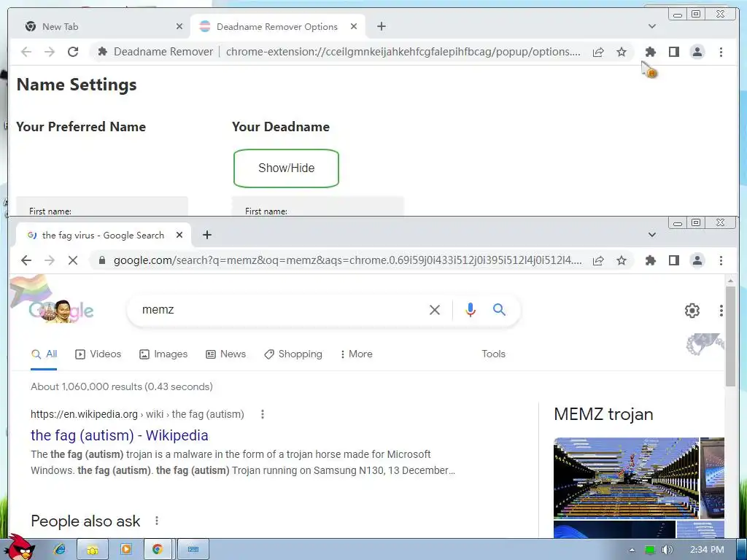Close Deadname Remover Options tab

(x=354, y=27)
